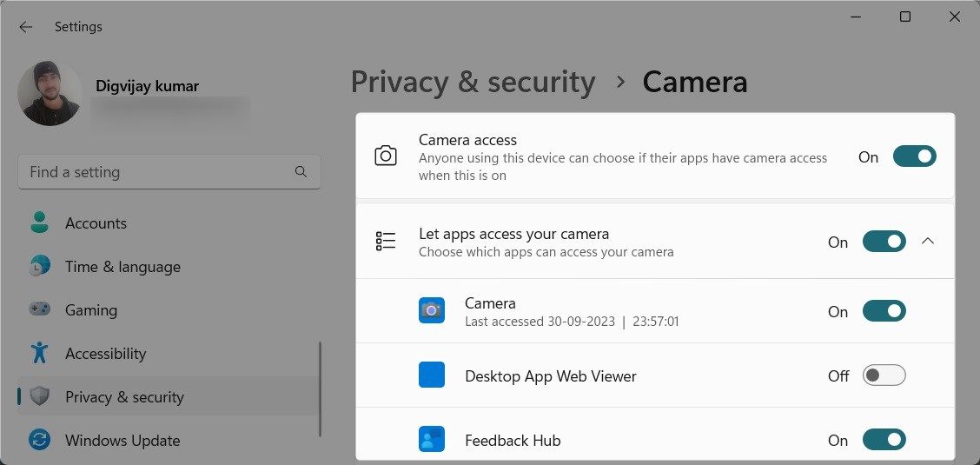
Task: Go to Privacy & security breadcrumb
Action: [473, 82]
